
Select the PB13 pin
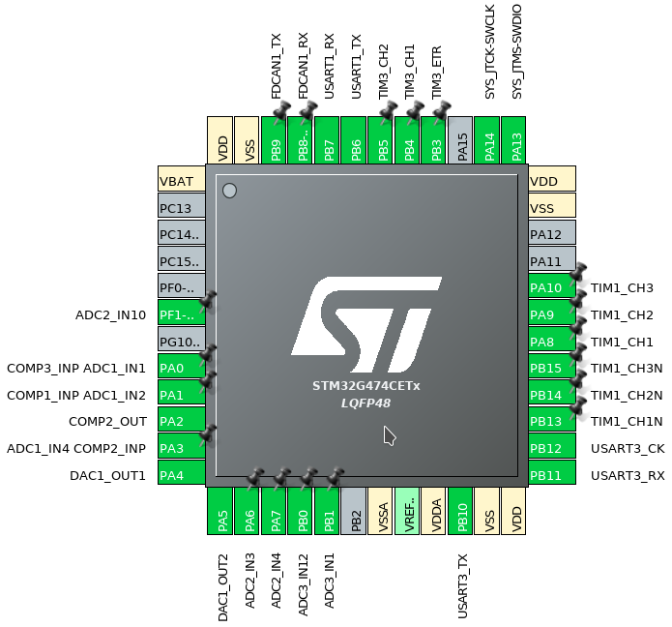coord(552,420)
